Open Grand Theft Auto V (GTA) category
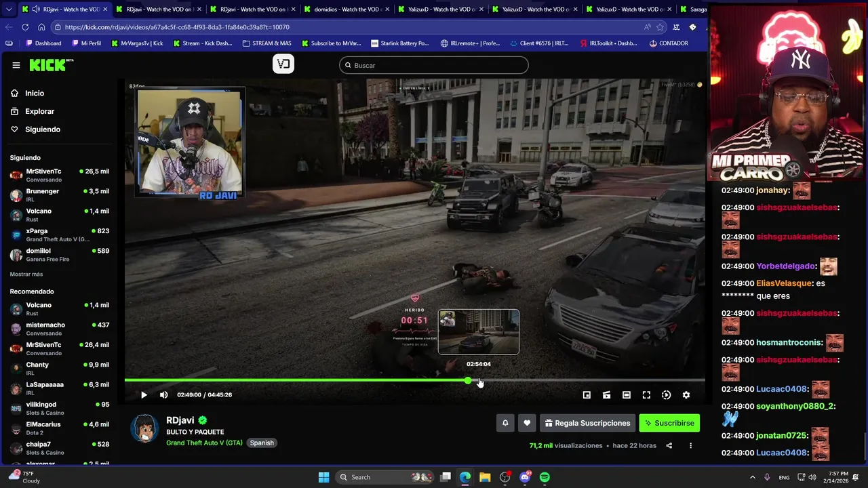 coord(204,443)
